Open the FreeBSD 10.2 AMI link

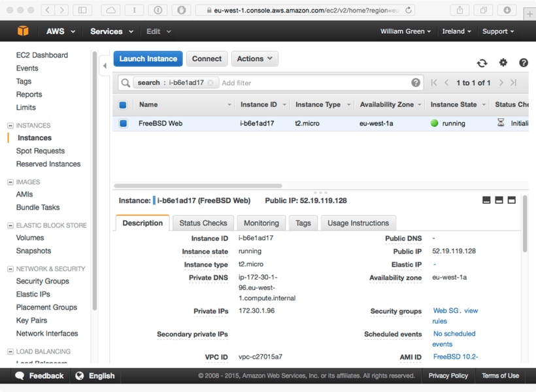tap(456, 357)
